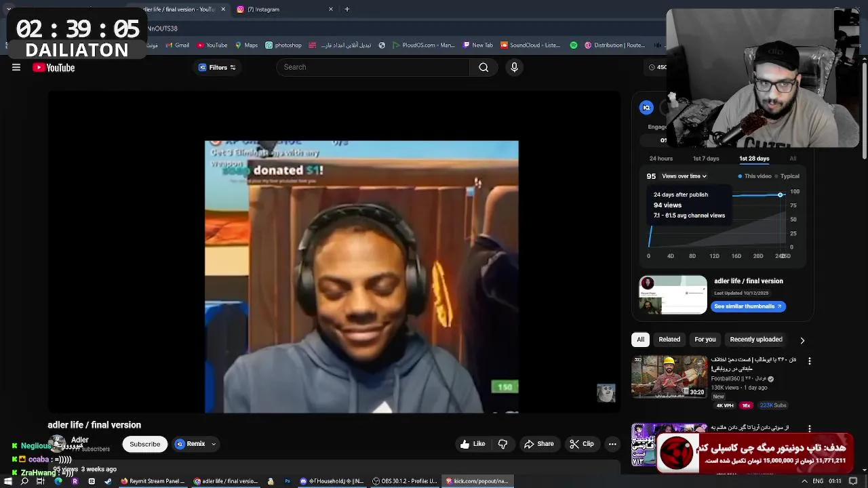Start voice search with microphone icon
Viewport: 868px width, 488px height.
point(514,67)
